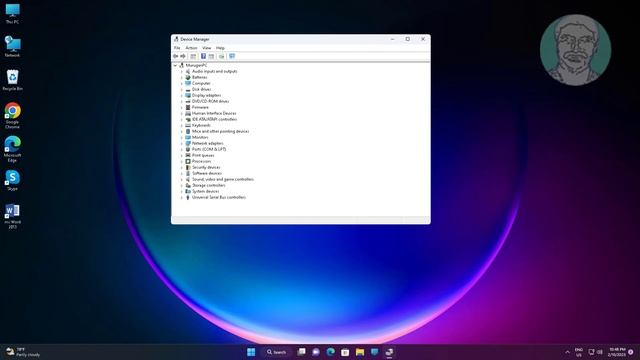
Task: Select the Ports (COM & LPT) icon
Action: pyautogui.click(x=188, y=149)
